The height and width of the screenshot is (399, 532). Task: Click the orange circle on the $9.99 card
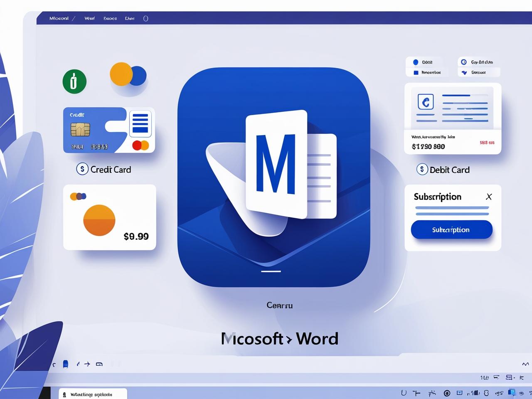(99, 220)
